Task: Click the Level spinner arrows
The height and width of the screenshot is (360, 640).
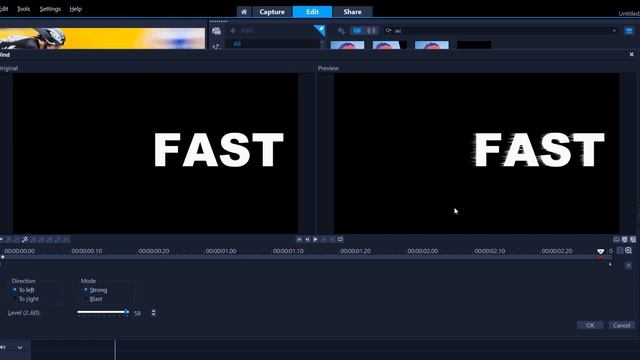Action: click(153, 313)
